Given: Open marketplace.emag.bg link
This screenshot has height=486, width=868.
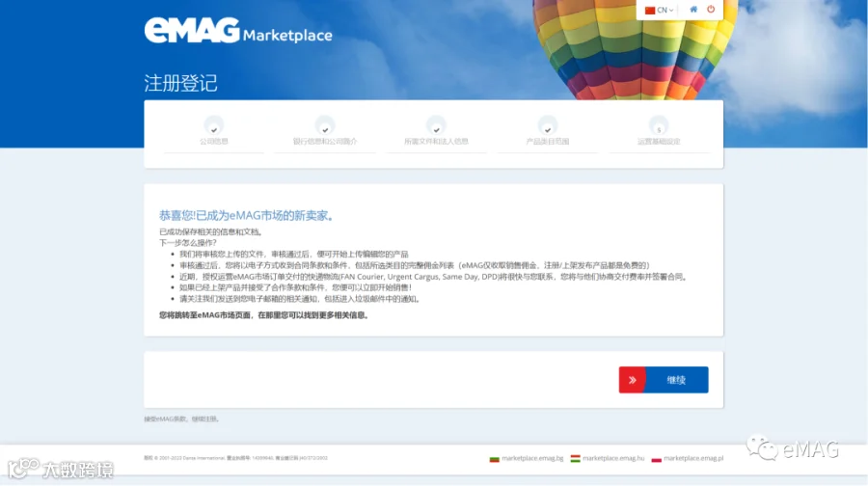Looking at the screenshot, I should [x=532, y=458].
